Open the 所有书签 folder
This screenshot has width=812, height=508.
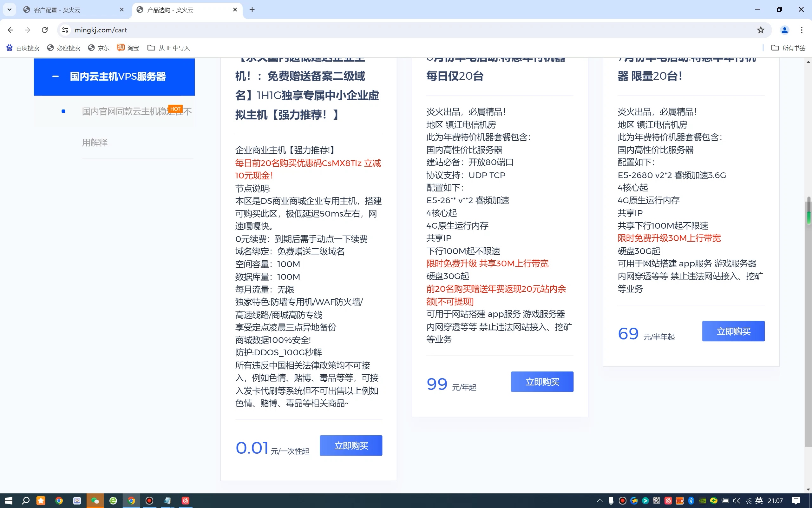click(x=788, y=48)
